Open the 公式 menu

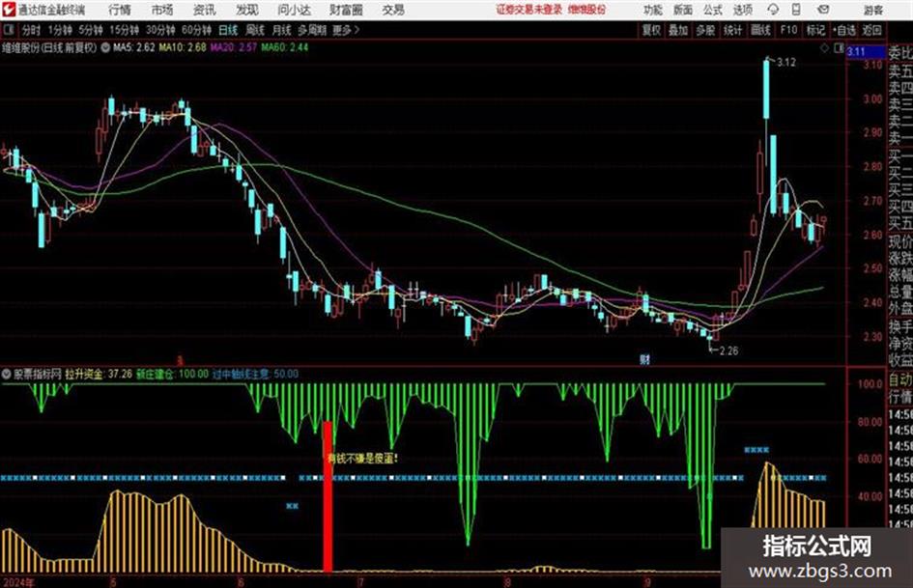pyautogui.click(x=712, y=10)
